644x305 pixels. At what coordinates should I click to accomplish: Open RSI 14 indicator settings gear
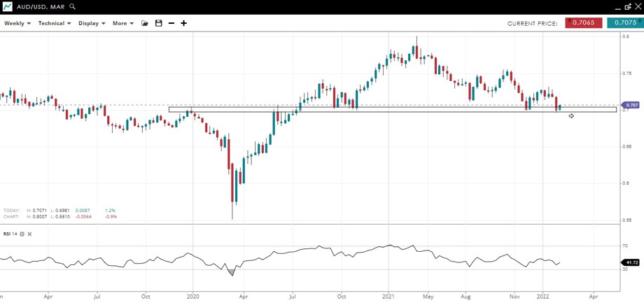(x=22, y=234)
